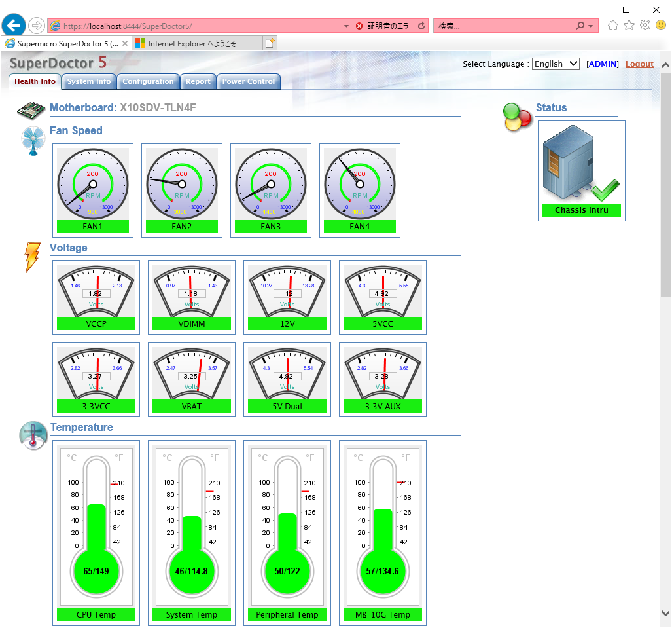The width and height of the screenshot is (672, 628).
Task: Expand the search provider dropdown arrow
Action: (591, 26)
